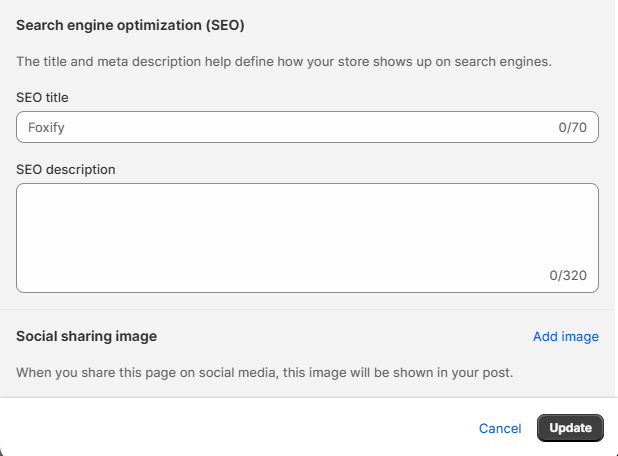Click the Search engine optimization heading

click(x=130, y=25)
